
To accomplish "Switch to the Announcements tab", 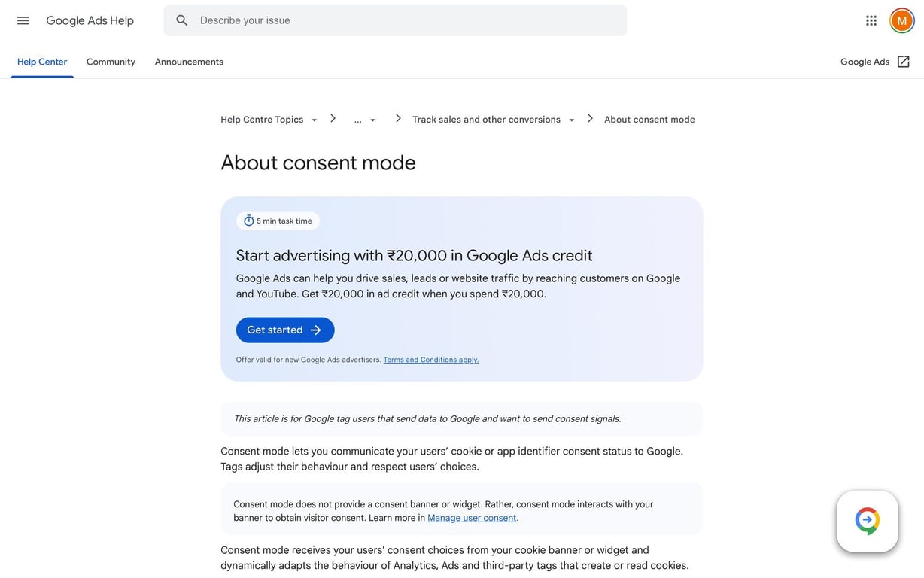I will (x=189, y=62).
